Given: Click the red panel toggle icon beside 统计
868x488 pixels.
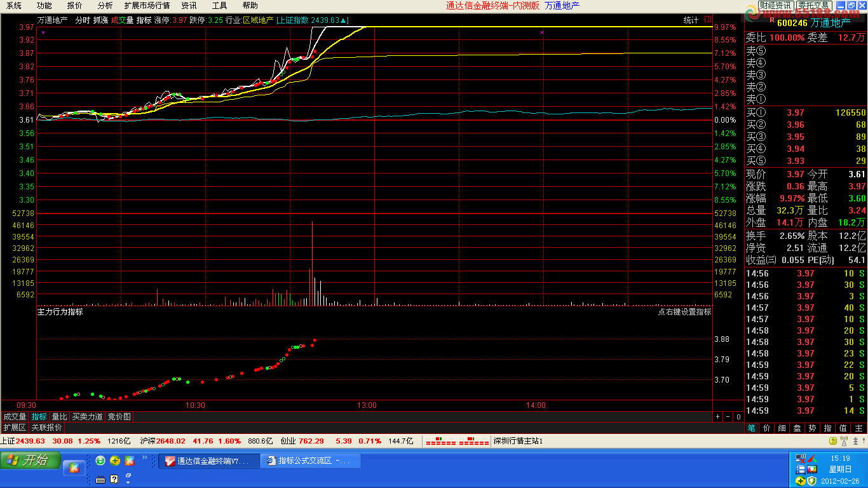Looking at the screenshot, I should click(x=708, y=20).
